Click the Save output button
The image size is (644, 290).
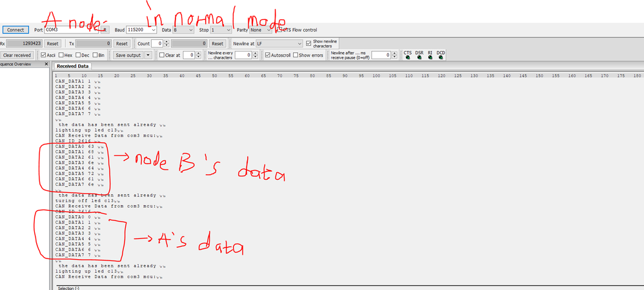[x=128, y=55]
